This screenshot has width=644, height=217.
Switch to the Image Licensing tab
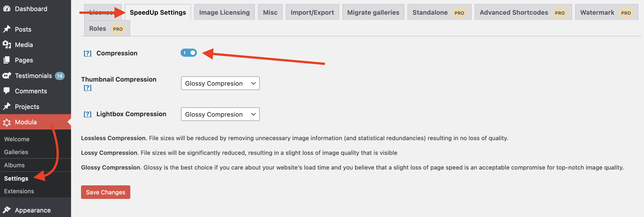[x=224, y=12]
